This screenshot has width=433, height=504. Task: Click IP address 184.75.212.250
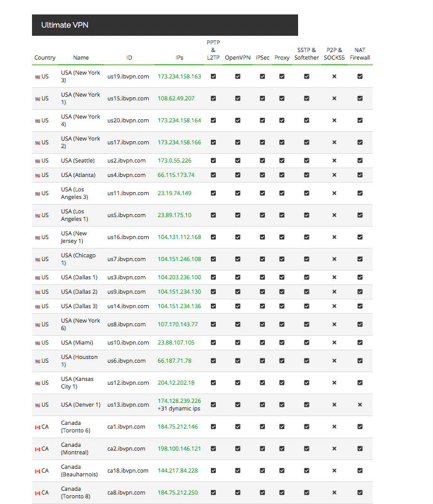[x=178, y=493]
